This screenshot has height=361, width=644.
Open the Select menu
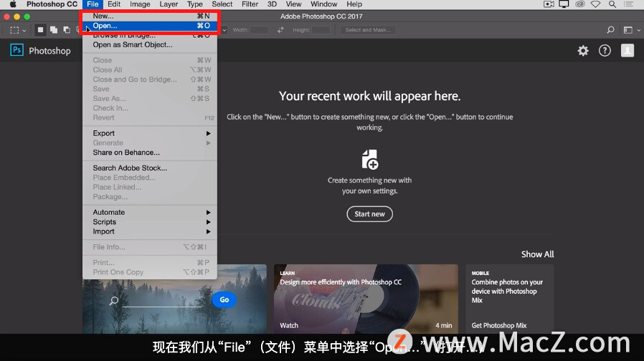tap(222, 4)
